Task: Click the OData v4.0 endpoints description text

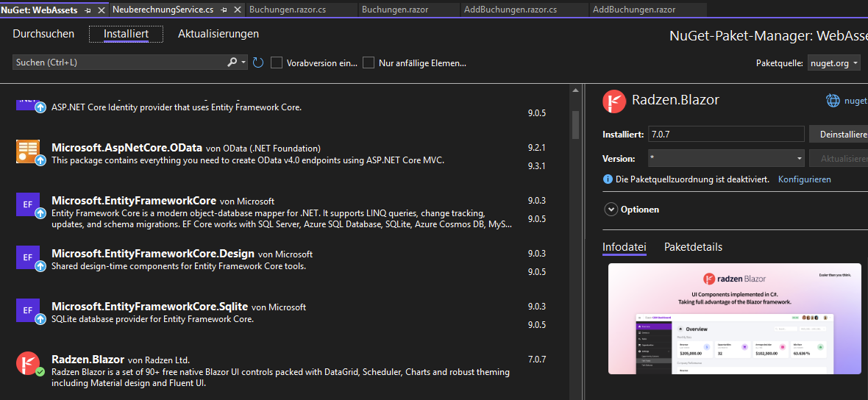Action: 248,160
